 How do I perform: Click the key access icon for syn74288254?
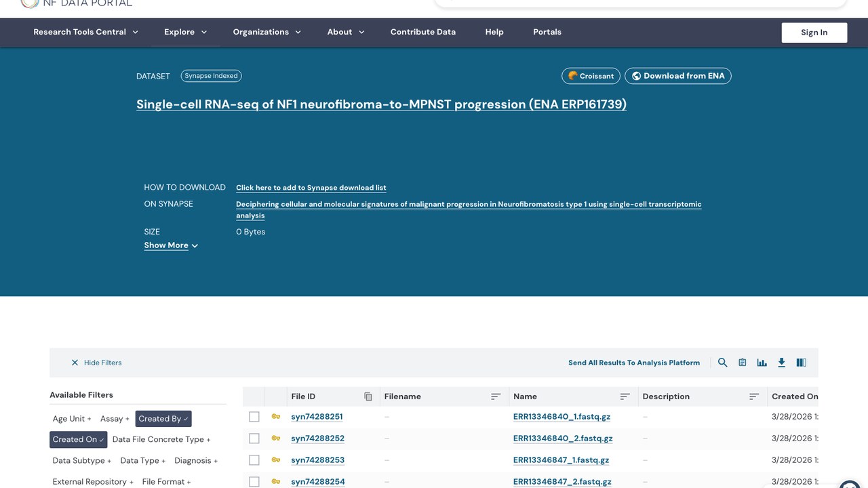pyautogui.click(x=276, y=482)
